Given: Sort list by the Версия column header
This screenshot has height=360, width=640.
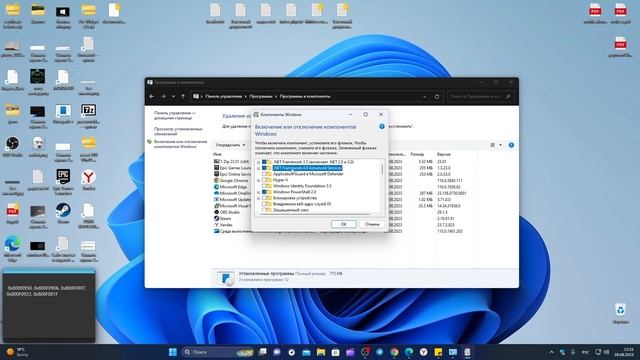Looking at the screenshot, I should pos(444,155).
